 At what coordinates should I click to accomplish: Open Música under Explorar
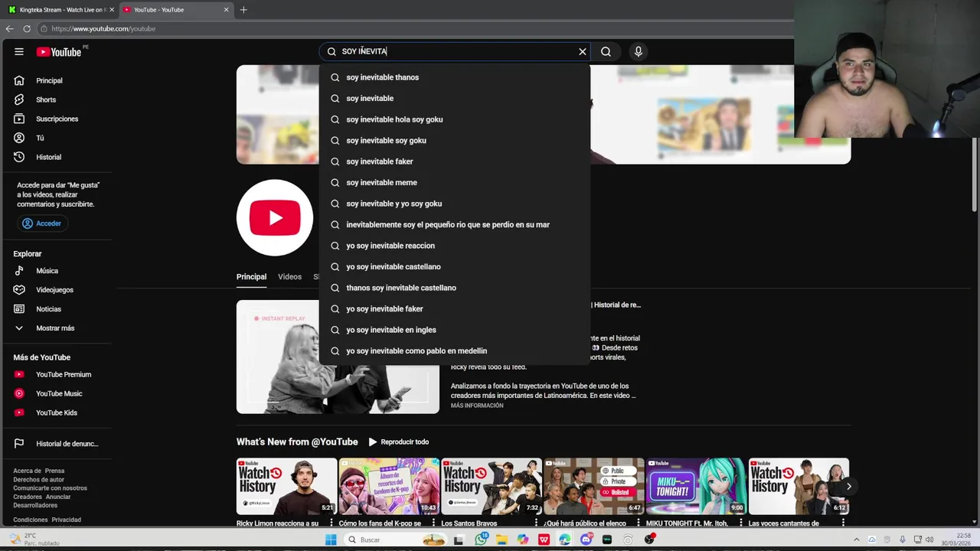tap(58, 271)
